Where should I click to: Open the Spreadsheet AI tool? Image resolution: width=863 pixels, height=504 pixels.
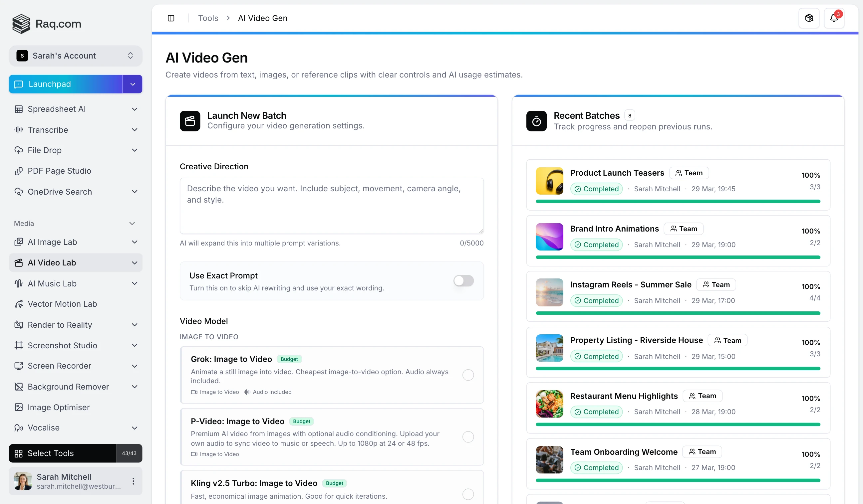click(56, 109)
